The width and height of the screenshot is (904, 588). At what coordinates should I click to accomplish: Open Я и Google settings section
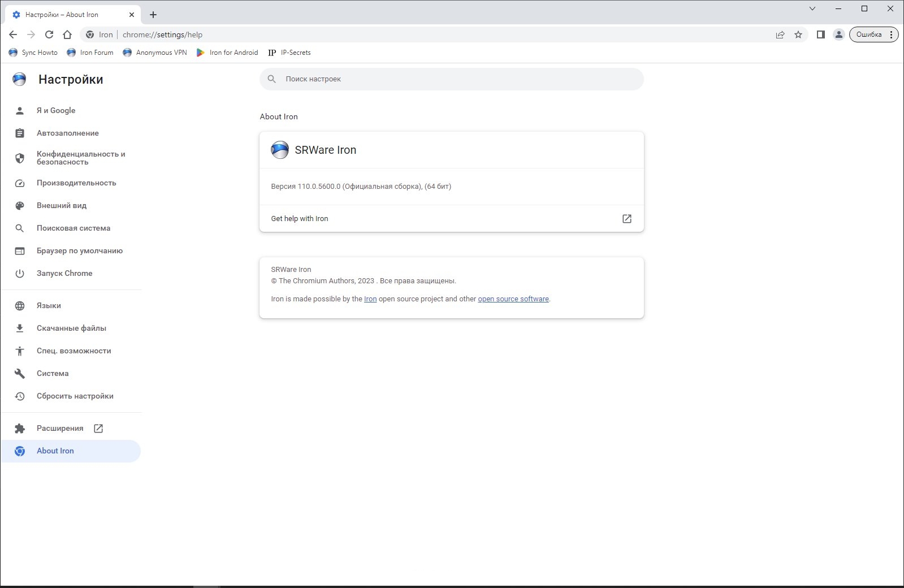point(71,110)
